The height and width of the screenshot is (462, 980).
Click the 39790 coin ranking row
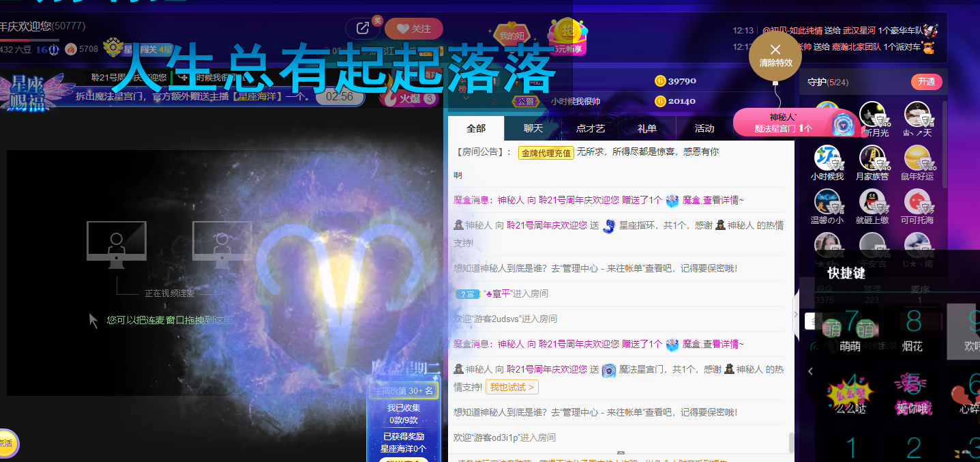tap(621, 81)
